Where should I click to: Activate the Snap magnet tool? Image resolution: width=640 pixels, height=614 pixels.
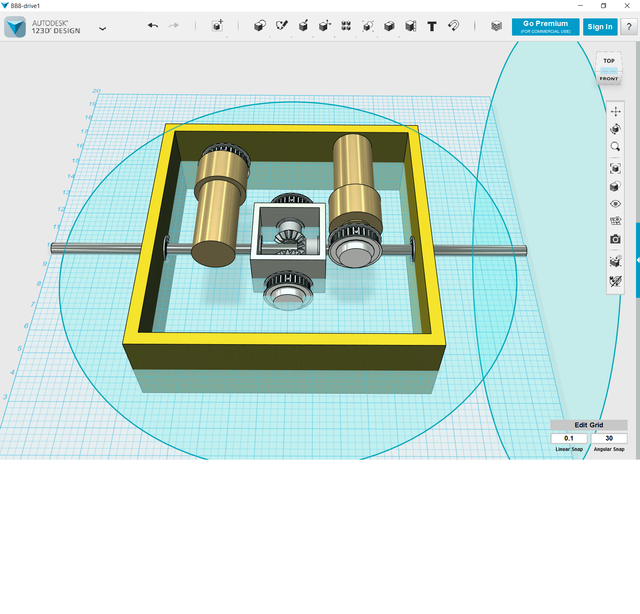[453, 26]
